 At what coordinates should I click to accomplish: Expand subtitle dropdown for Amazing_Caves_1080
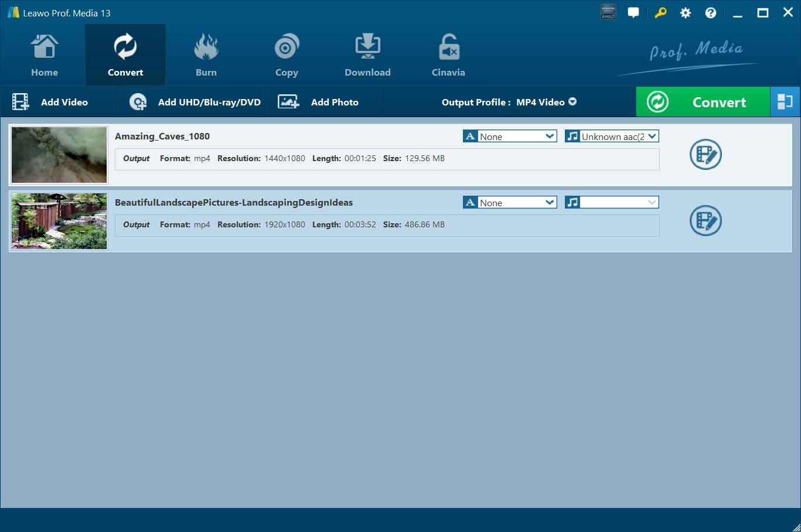[x=550, y=137]
